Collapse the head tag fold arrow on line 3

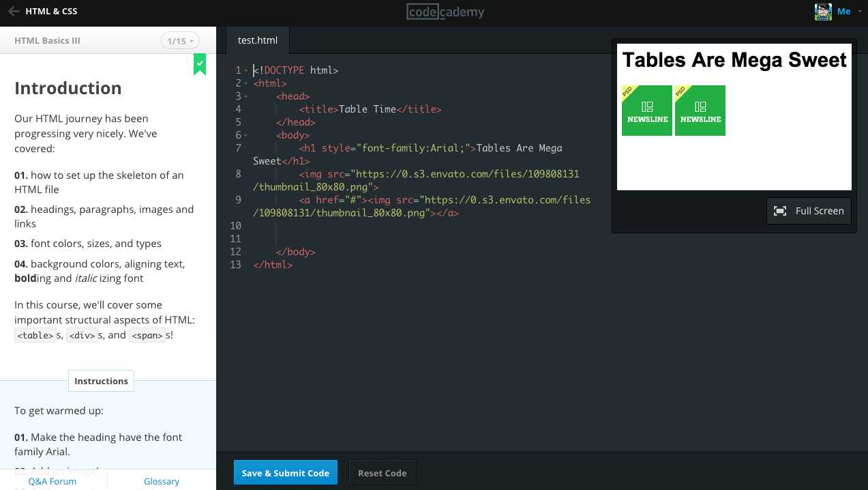point(246,96)
